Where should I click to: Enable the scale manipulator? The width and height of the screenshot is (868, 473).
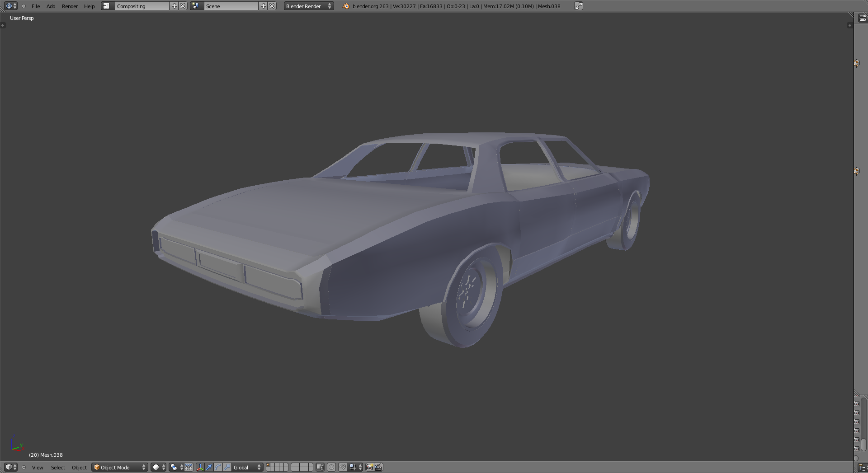[x=227, y=467]
